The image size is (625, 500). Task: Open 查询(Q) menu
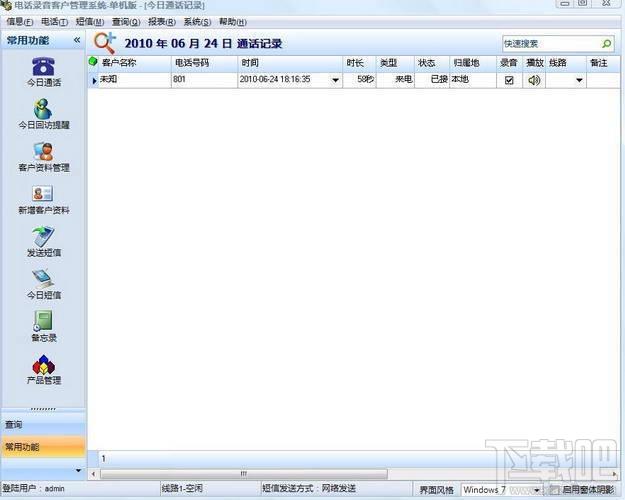(x=126, y=22)
